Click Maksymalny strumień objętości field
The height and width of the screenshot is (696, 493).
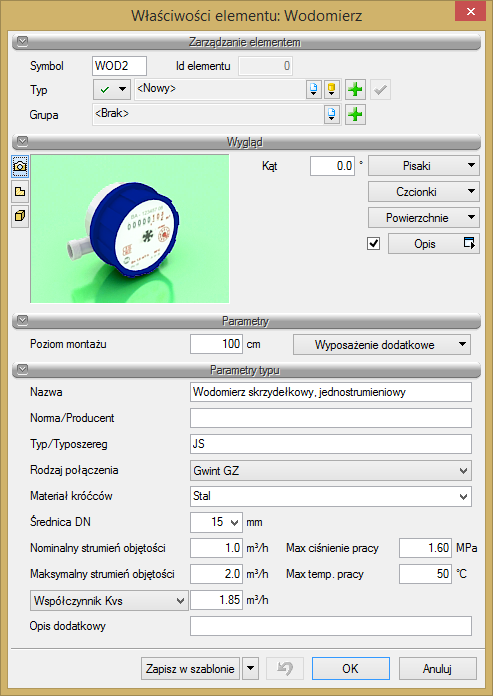(216, 574)
